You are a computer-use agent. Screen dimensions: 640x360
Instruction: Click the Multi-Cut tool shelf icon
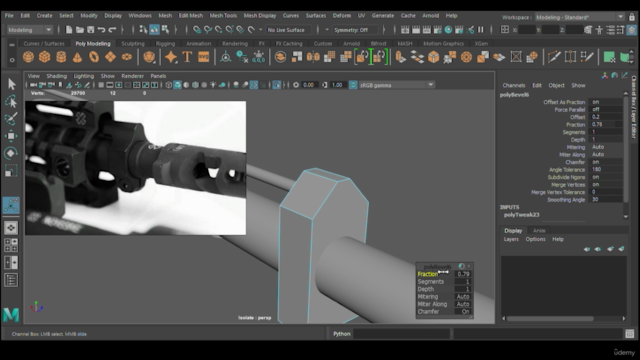pyautogui.click(x=554, y=57)
